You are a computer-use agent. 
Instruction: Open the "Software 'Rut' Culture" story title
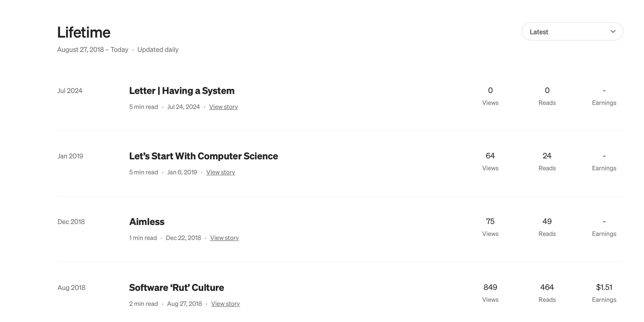click(x=177, y=288)
